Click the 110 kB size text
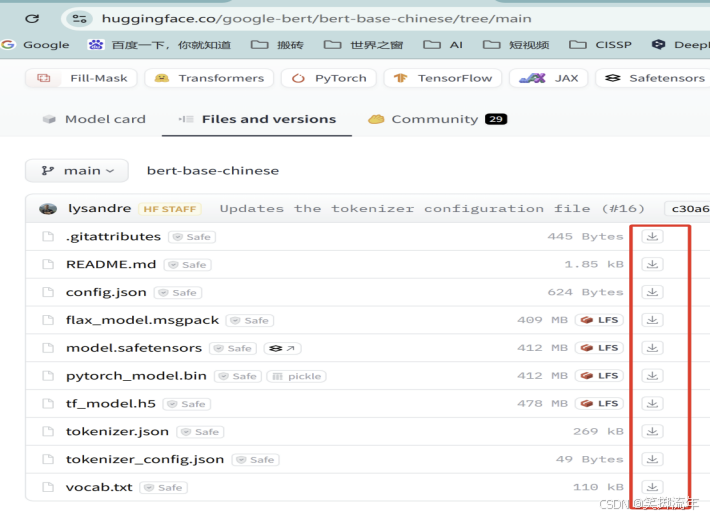This screenshot has width=710, height=517. (598, 487)
